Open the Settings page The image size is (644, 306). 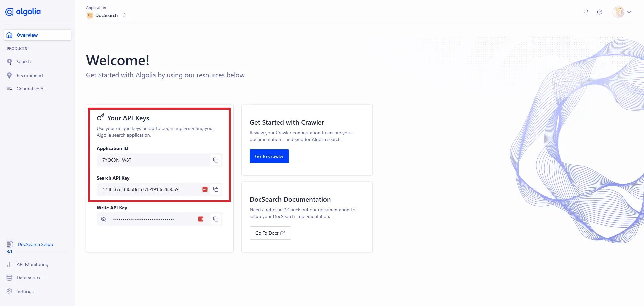tap(24, 291)
